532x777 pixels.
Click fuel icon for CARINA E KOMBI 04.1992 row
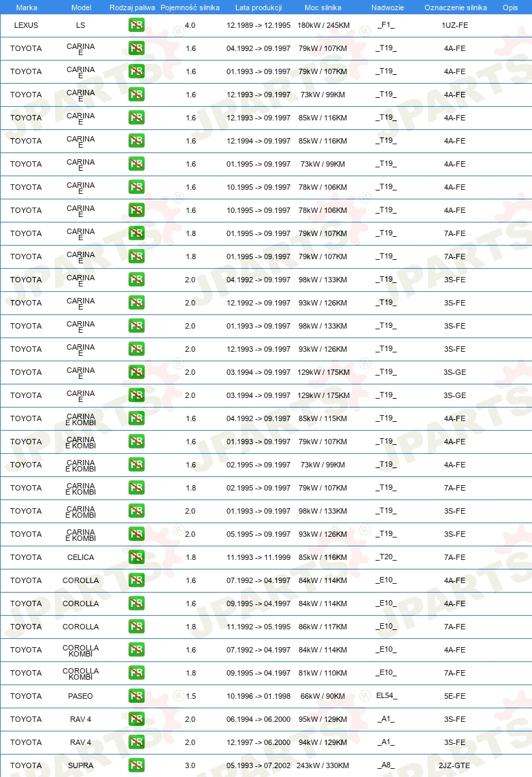click(136, 418)
